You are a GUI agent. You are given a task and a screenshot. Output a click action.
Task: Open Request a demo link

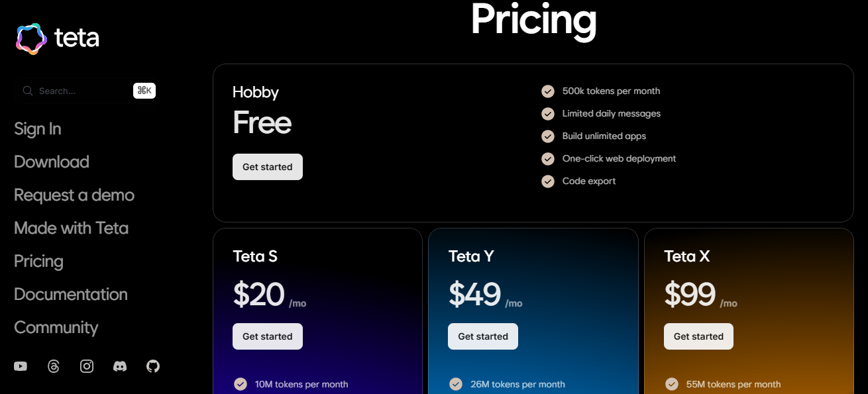[x=74, y=195]
